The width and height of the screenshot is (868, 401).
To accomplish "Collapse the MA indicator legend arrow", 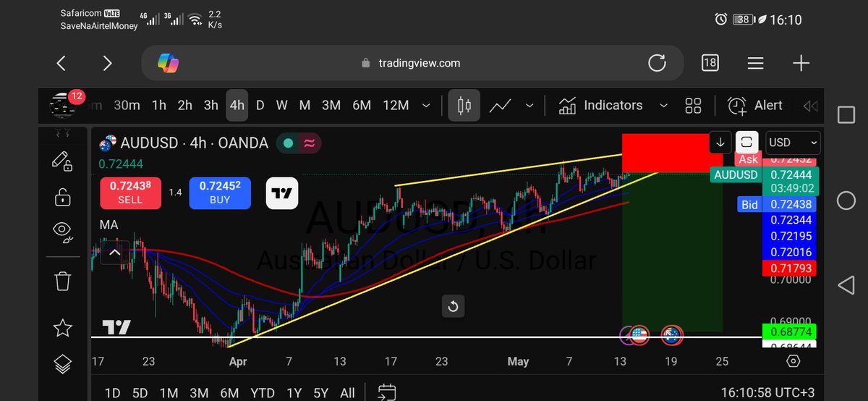I will (x=114, y=253).
